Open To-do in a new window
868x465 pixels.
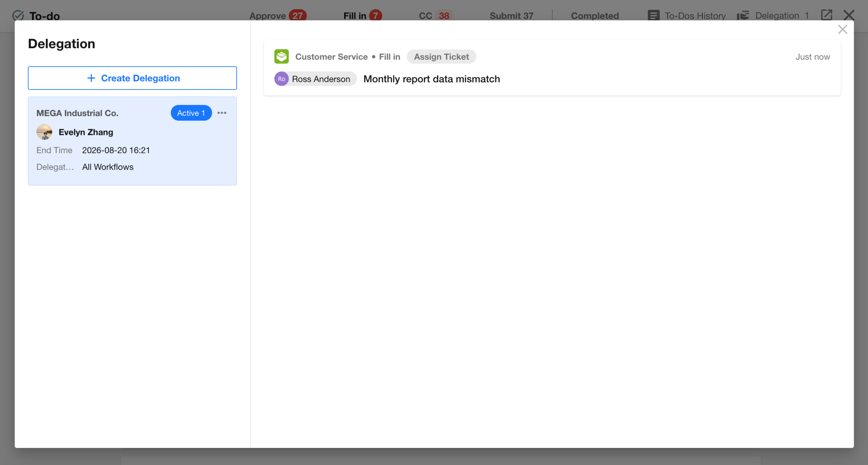click(x=826, y=15)
